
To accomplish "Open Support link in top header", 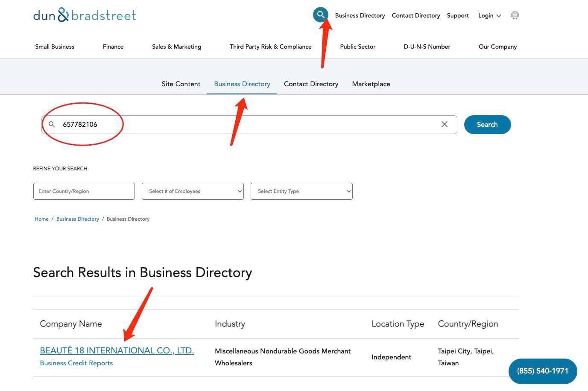I will point(457,15).
